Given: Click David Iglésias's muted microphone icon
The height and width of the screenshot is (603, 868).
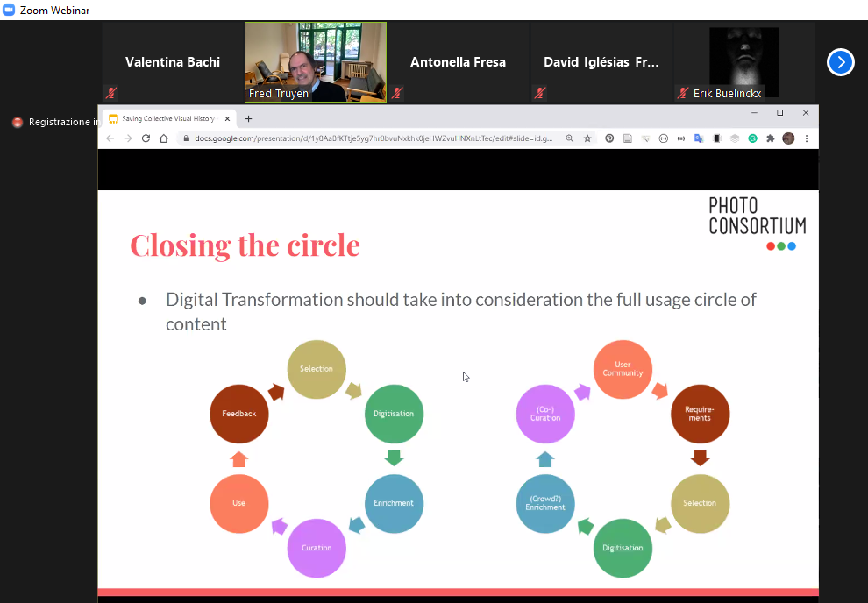Looking at the screenshot, I should click(540, 92).
